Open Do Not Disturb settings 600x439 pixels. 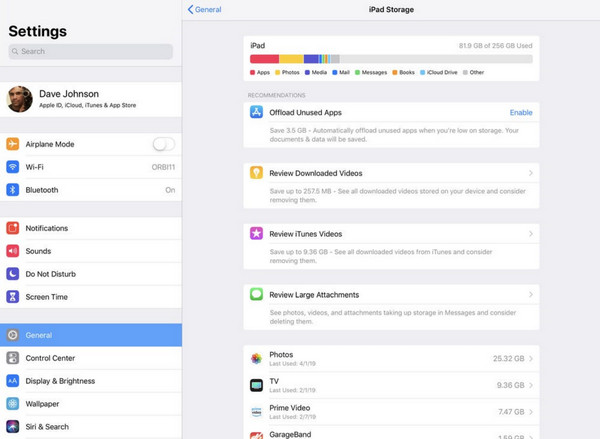(91, 274)
